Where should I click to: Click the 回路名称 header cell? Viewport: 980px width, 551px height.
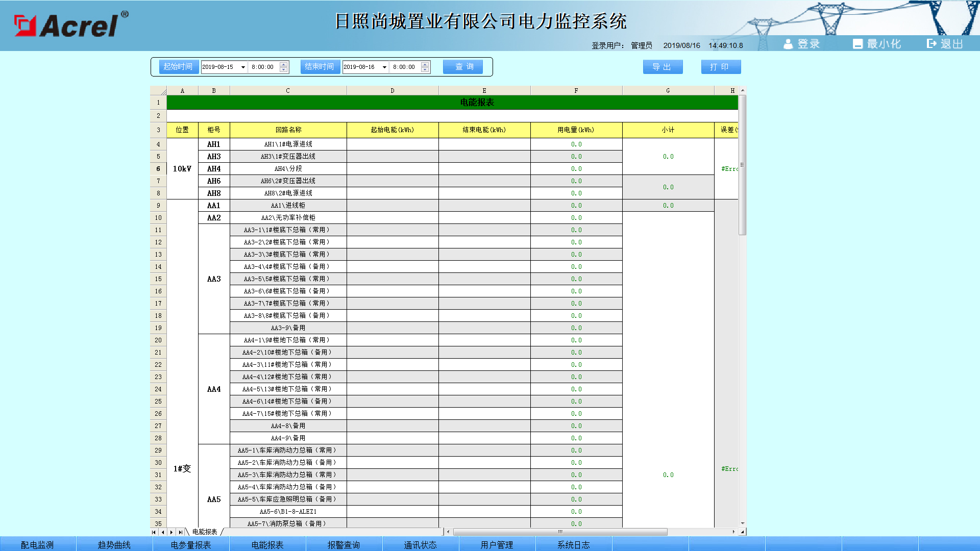[288, 130]
